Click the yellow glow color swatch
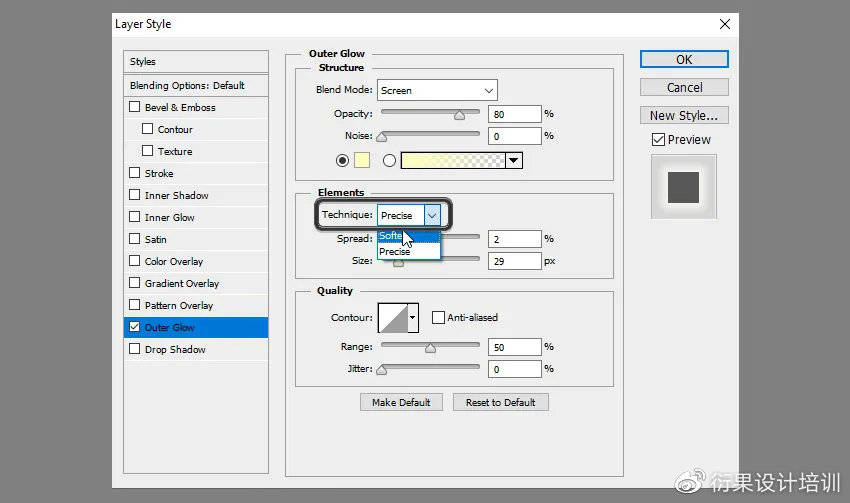The image size is (850, 503). coord(362,160)
